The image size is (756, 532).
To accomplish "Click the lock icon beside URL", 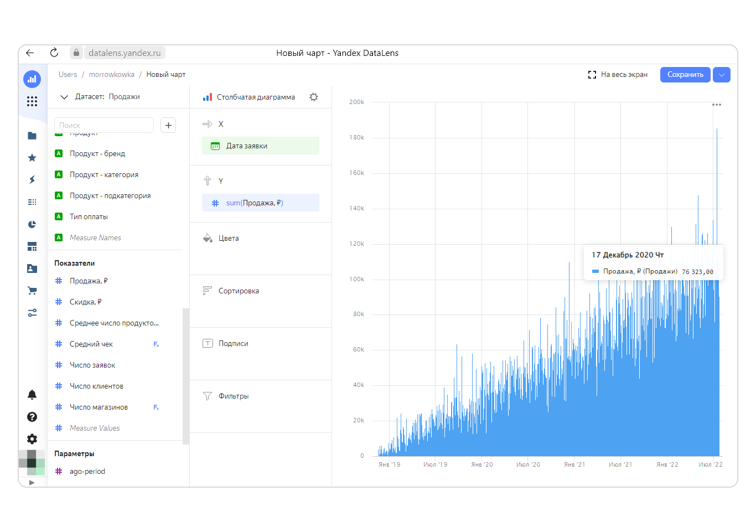I will [x=76, y=53].
